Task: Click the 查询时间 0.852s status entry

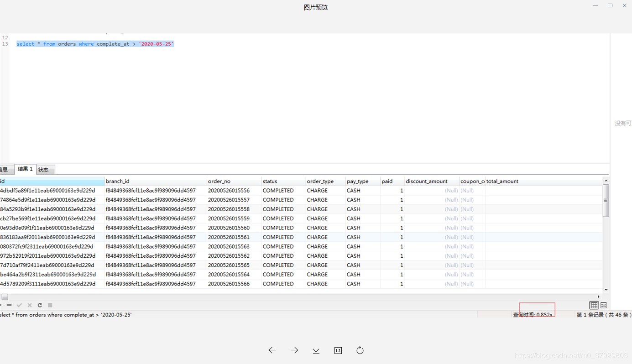Action: (x=533, y=315)
